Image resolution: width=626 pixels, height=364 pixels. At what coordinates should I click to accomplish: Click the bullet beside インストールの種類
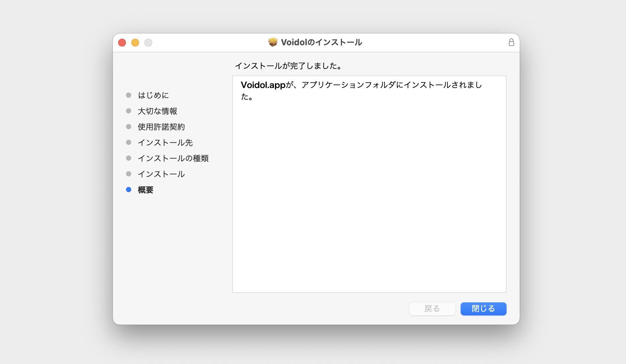click(x=128, y=158)
